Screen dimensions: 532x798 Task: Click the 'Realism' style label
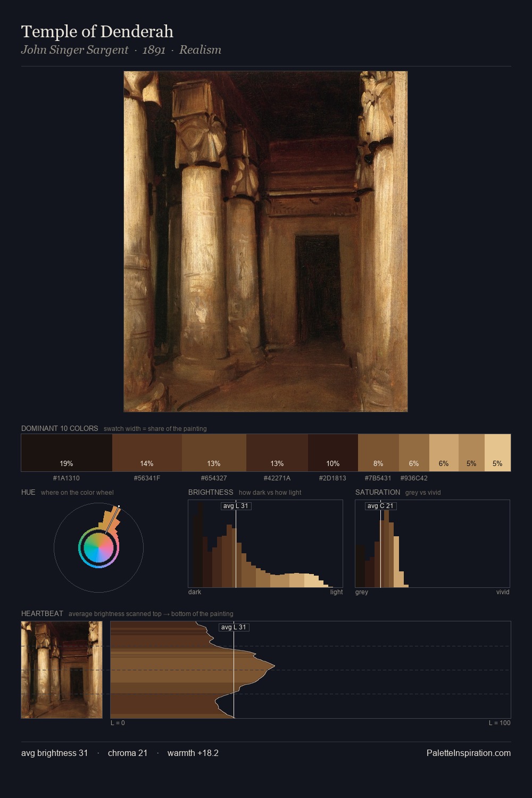[200, 50]
